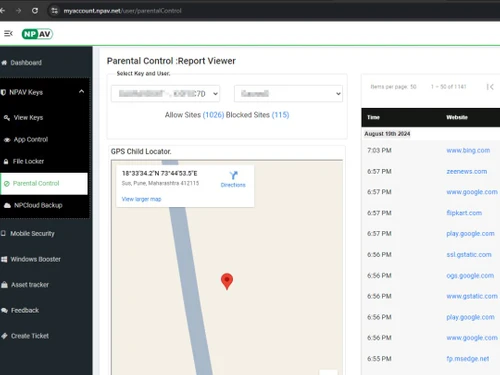Reload the browser page
The height and width of the screenshot is (375, 500).
click(x=35, y=11)
